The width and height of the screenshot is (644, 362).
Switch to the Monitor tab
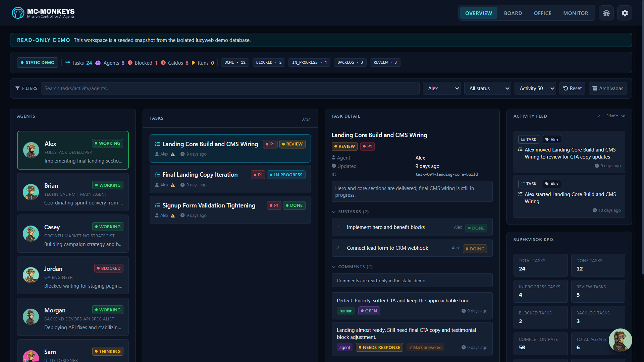[x=576, y=13]
